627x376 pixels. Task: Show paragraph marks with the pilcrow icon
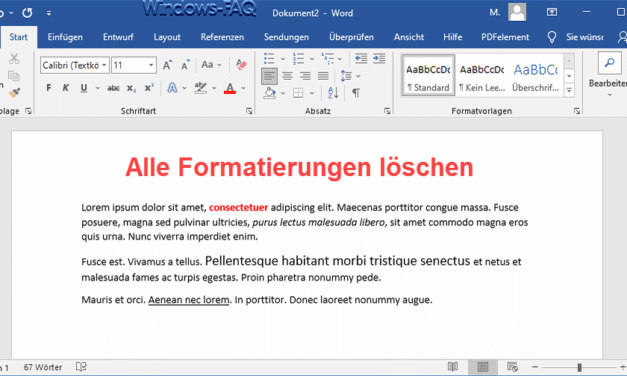coord(355,93)
